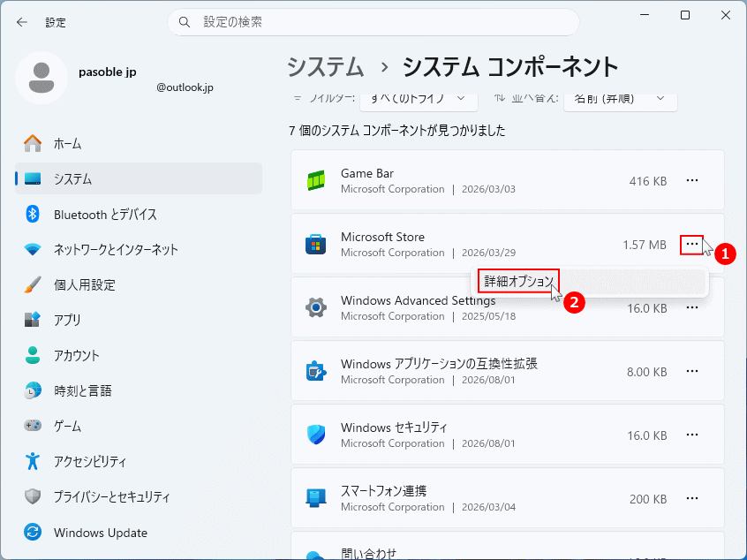The image size is (747, 560).
Task: Open more options for Windows Advanced Settings
Action: 691,308
